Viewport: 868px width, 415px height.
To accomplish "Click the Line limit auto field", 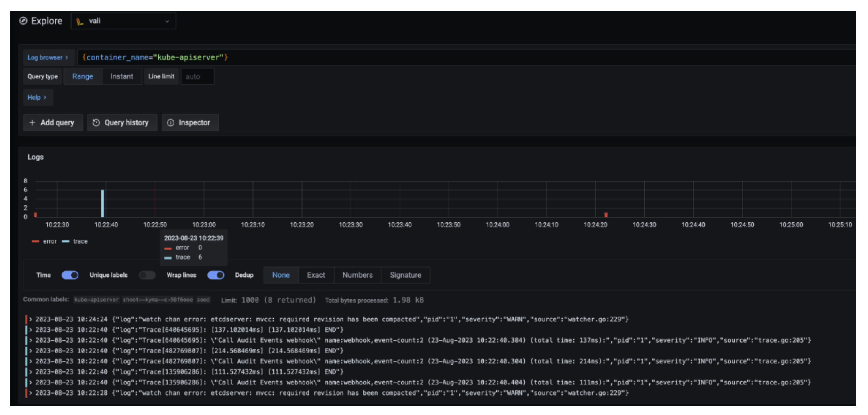I will (197, 77).
